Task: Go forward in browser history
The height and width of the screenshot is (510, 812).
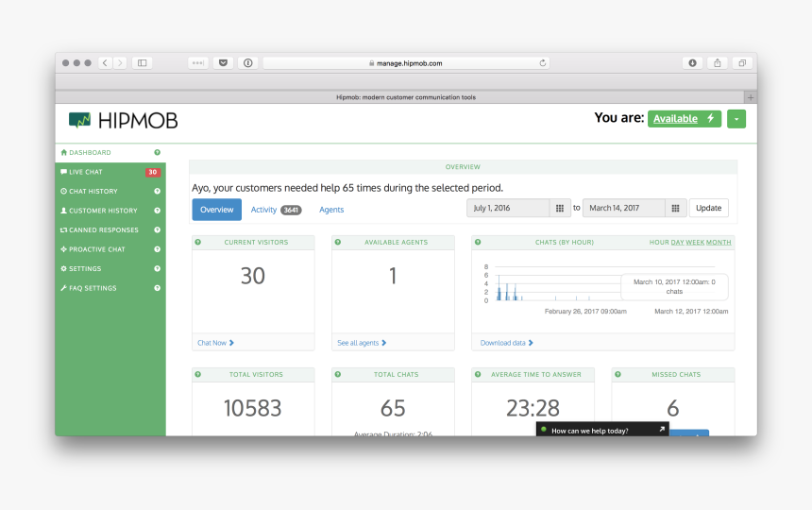Action: (x=120, y=62)
